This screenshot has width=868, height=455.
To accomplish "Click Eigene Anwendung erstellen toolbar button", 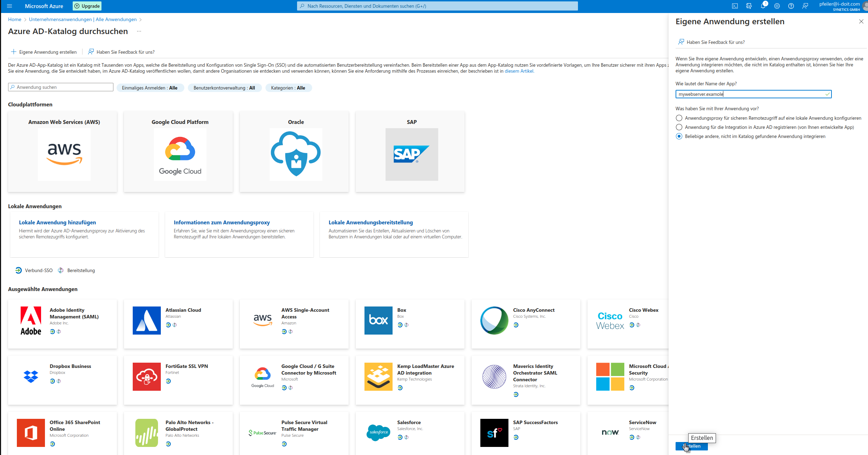I will pos(44,52).
